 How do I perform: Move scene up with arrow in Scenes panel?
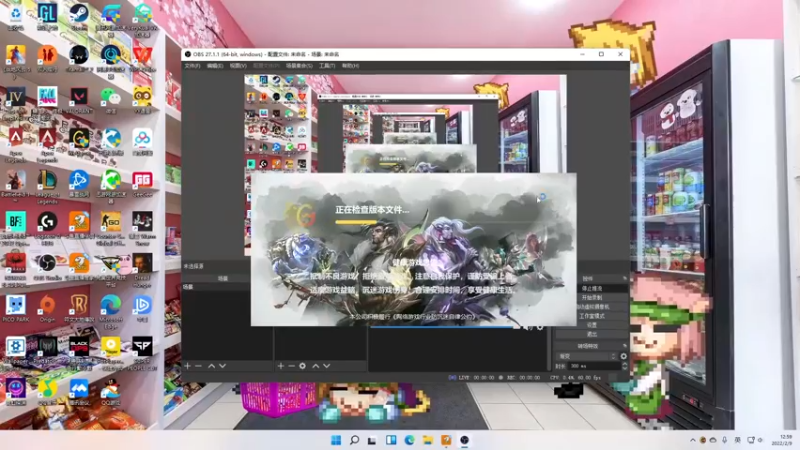click(211, 366)
